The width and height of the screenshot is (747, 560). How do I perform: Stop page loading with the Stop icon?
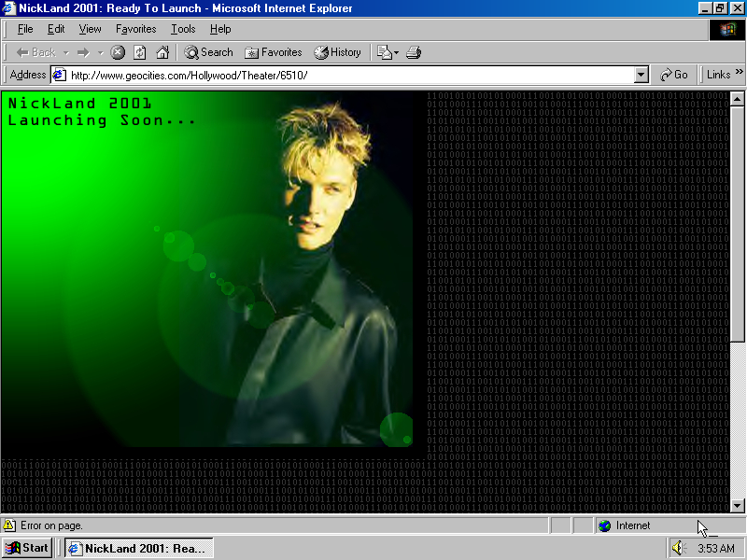click(x=118, y=52)
